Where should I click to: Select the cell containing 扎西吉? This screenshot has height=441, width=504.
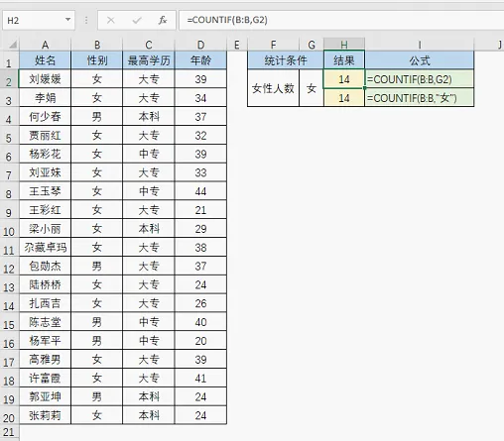[46, 303]
